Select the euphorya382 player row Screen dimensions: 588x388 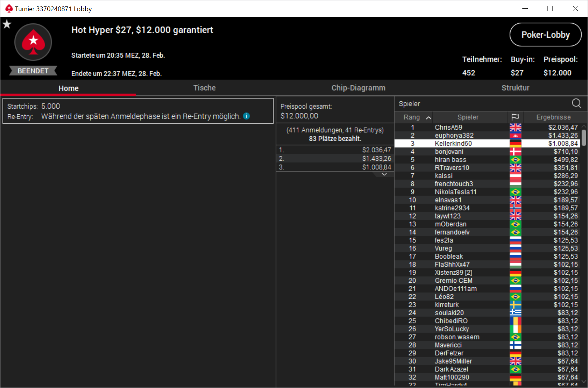(488, 135)
